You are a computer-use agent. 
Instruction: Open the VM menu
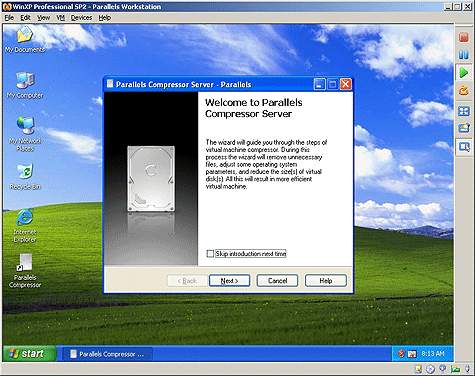pyautogui.click(x=60, y=18)
